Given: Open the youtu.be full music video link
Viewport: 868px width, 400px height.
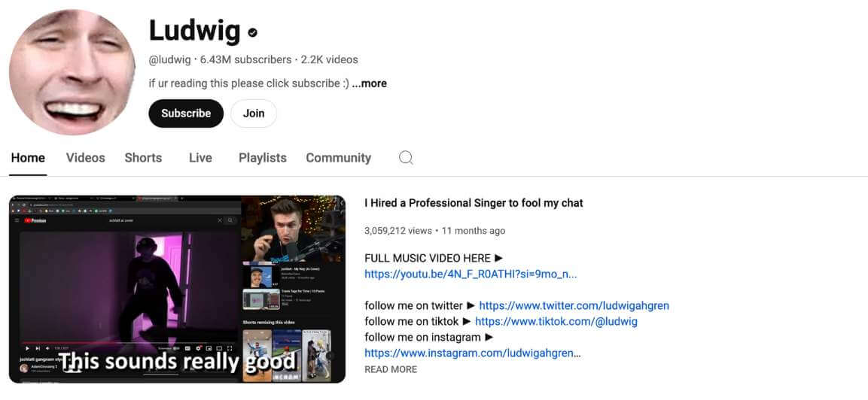Looking at the screenshot, I should click(471, 274).
